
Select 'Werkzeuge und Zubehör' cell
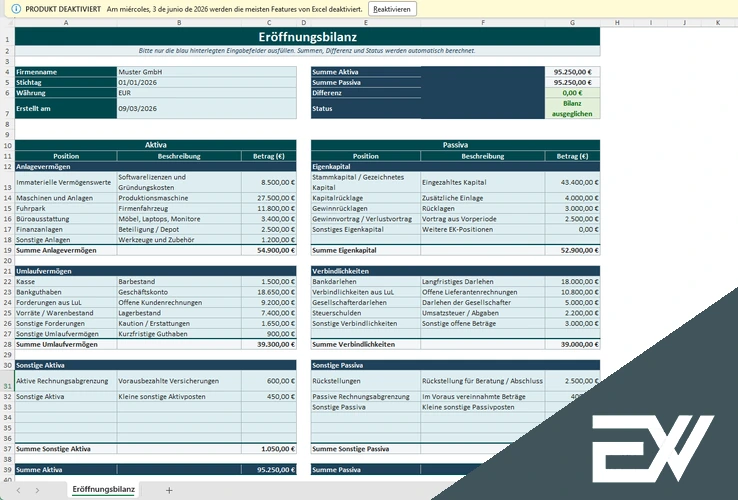179,240
